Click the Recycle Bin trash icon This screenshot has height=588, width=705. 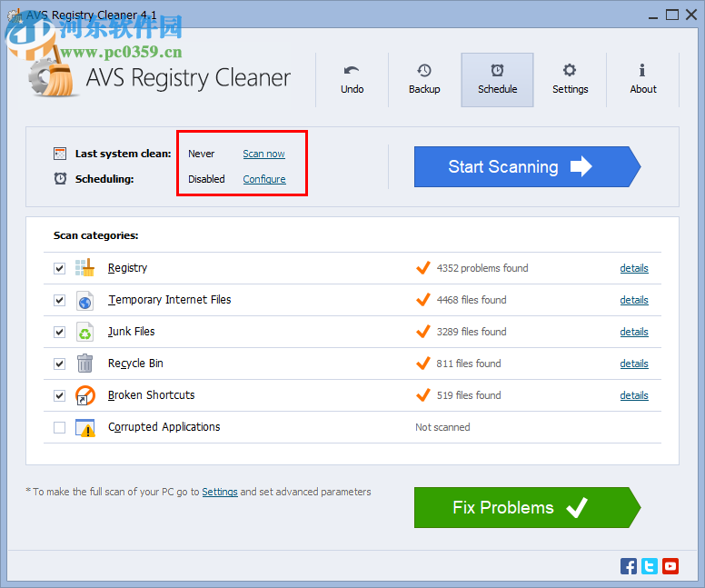(x=85, y=364)
